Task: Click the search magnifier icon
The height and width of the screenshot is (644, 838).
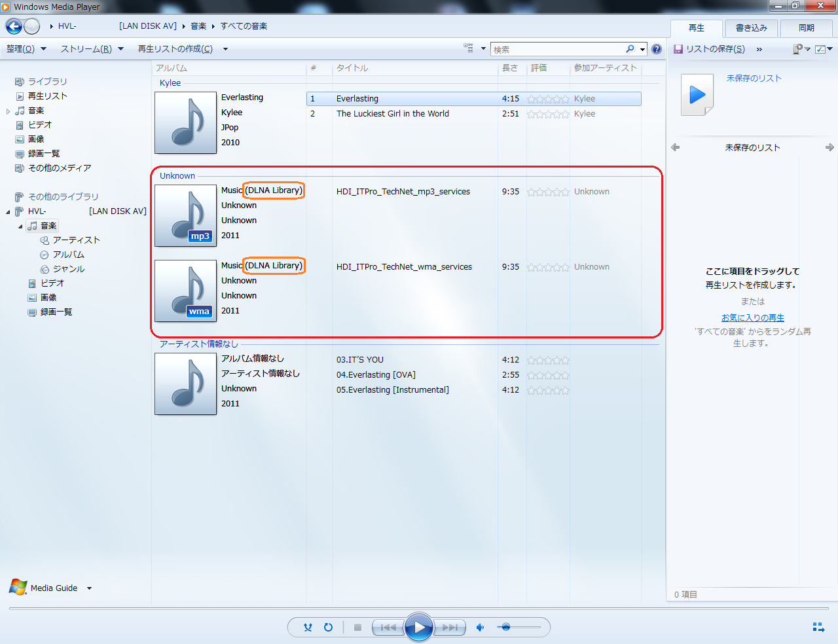Action: [630, 49]
